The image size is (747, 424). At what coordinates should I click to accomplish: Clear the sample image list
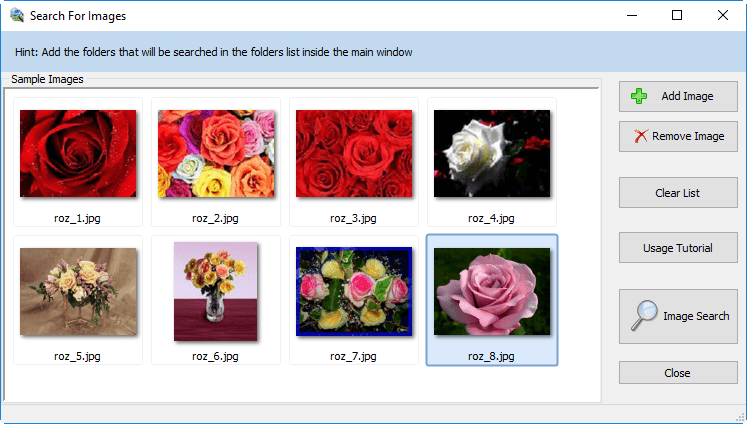(x=678, y=193)
